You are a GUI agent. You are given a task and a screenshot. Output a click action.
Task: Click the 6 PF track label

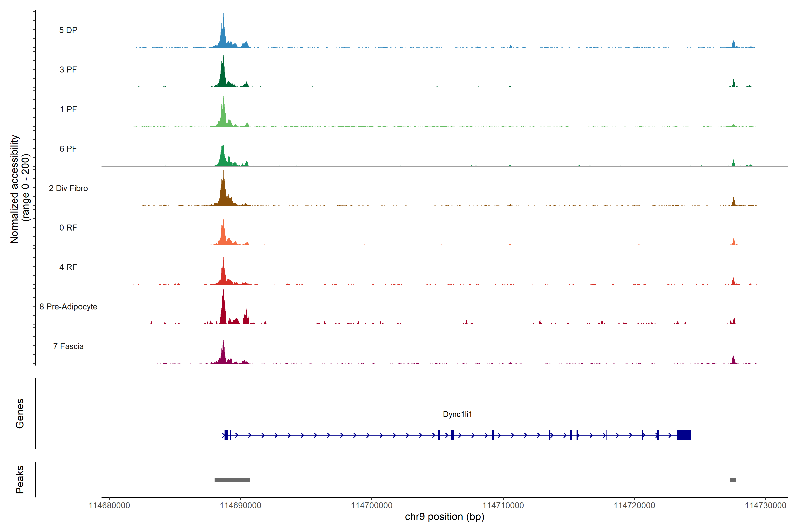pos(68,149)
